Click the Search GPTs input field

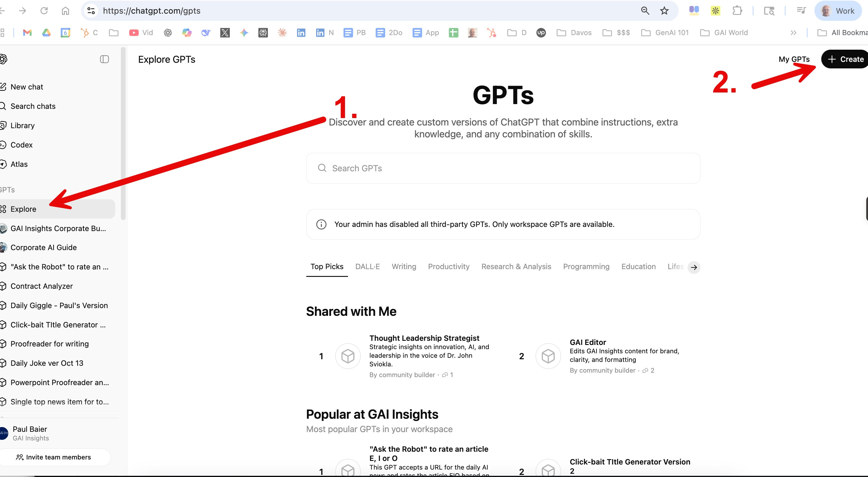click(503, 168)
